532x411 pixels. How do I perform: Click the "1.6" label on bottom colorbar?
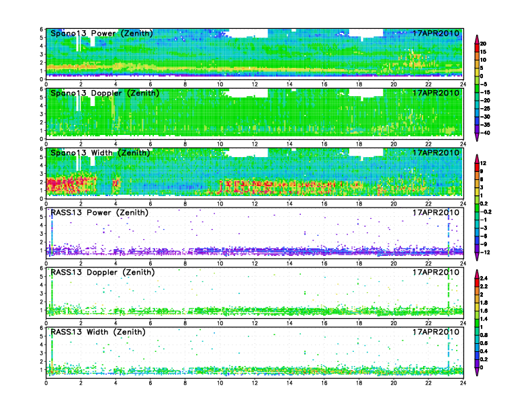484,311
